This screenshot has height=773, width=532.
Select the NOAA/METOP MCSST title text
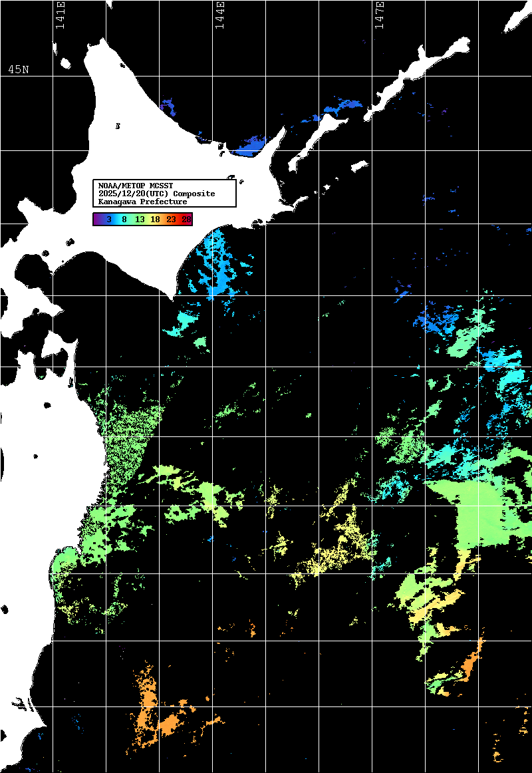(135, 185)
